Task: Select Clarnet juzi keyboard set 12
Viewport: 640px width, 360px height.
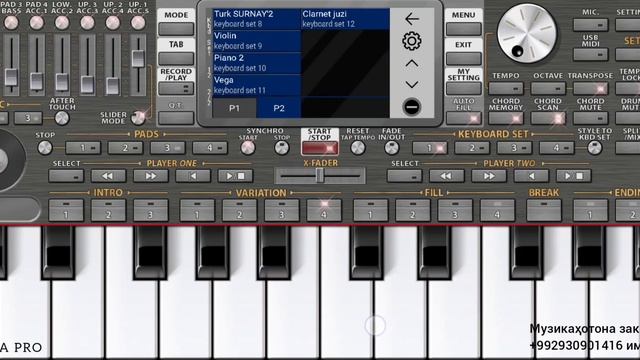Action: coord(345,19)
